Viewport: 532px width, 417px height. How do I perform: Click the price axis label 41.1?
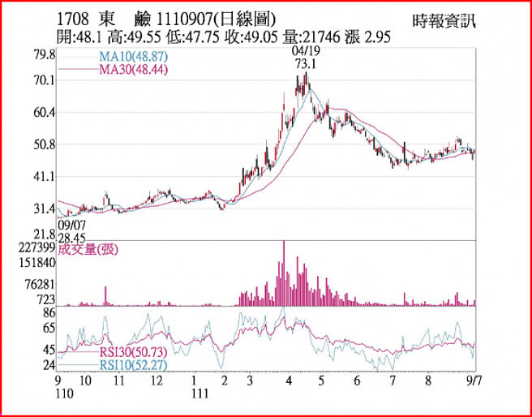(x=45, y=176)
